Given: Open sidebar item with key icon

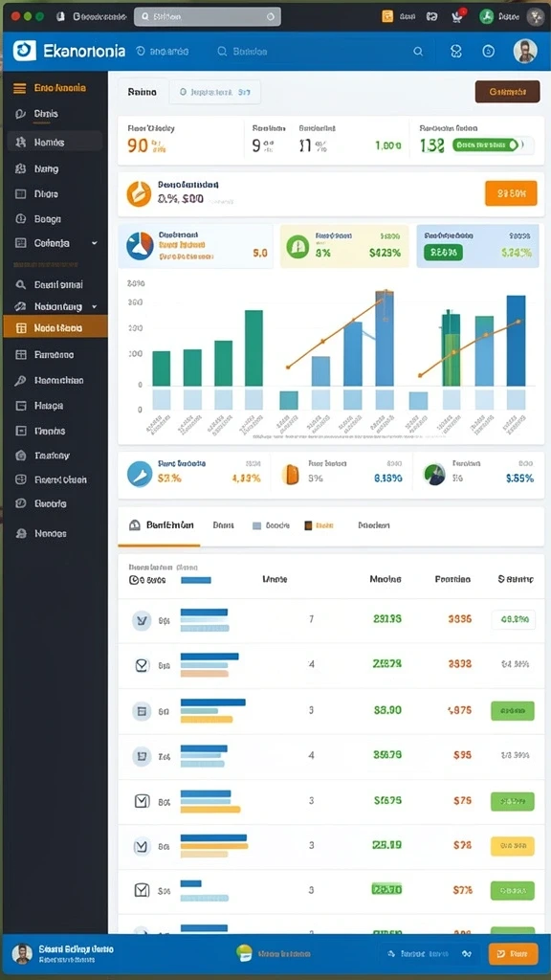Looking at the screenshot, I should pos(51,380).
